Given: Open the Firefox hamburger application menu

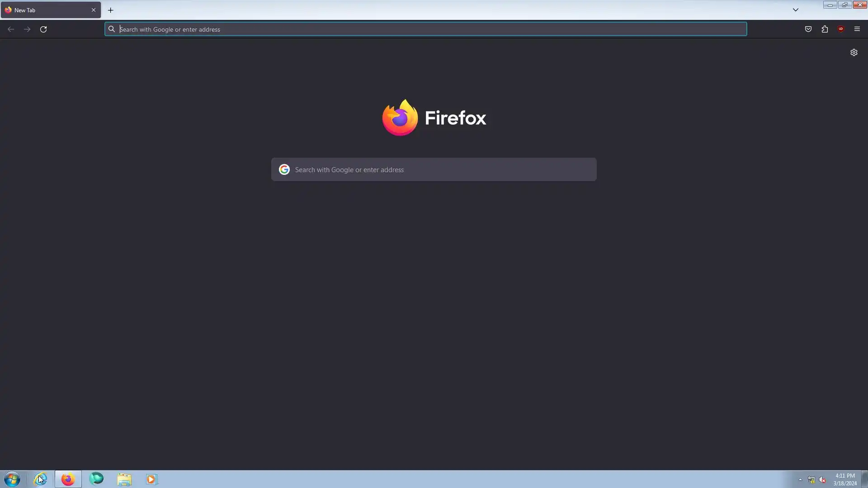Looking at the screenshot, I should 857,29.
